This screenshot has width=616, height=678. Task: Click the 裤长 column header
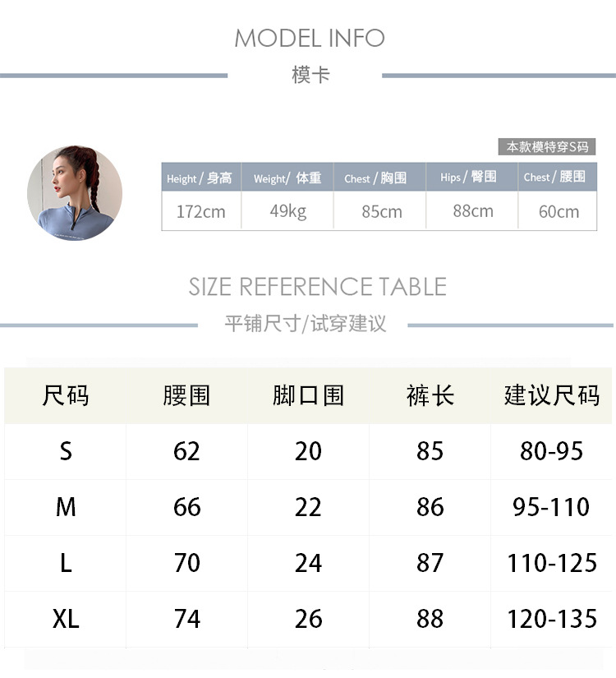(x=430, y=395)
